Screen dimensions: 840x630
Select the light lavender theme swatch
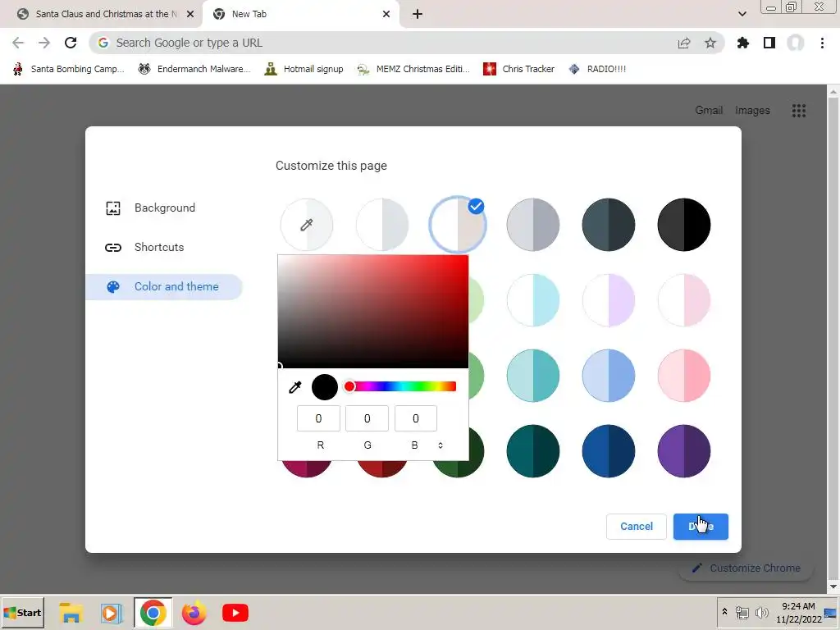(609, 300)
